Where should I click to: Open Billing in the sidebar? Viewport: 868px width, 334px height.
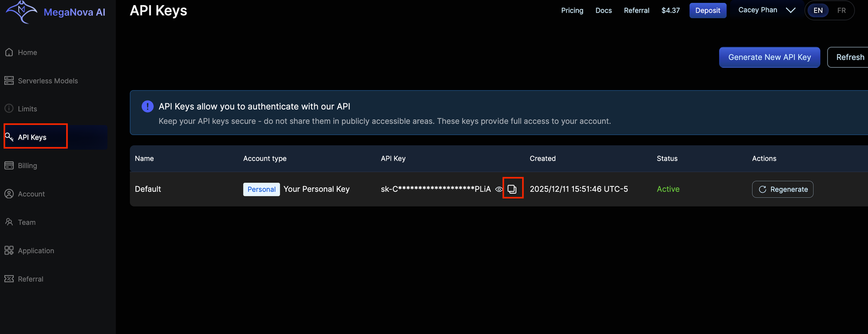[x=27, y=165]
